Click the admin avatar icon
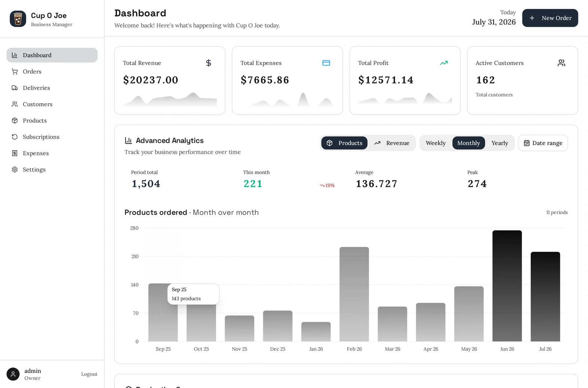The image size is (588, 388). 13,374
